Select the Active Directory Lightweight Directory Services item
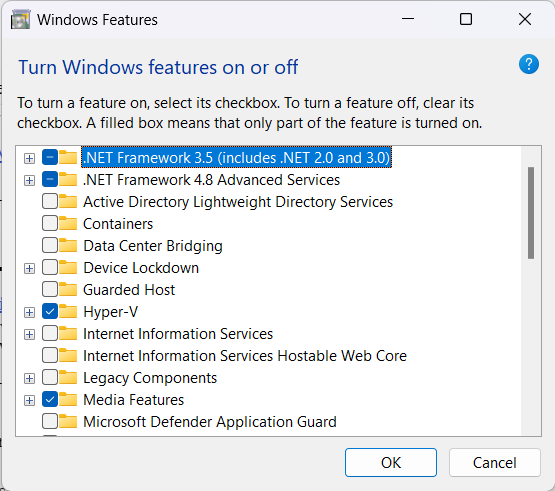555x491 pixels. (238, 202)
